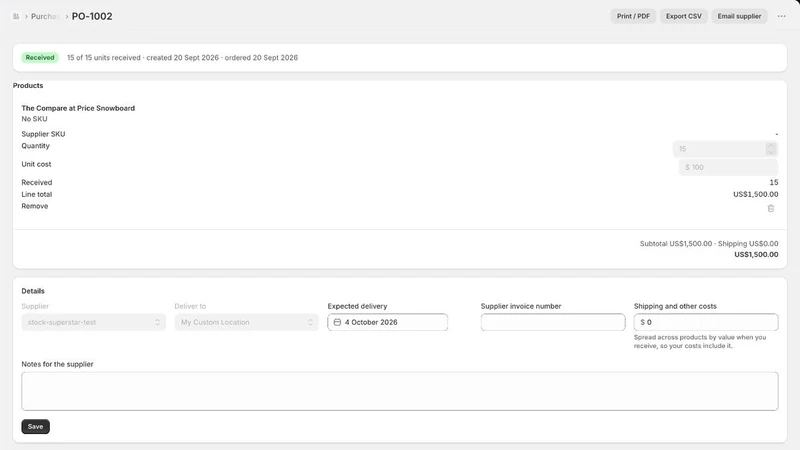Click the PO-1002 page title
Screen dimensions: 800x450
pyautogui.click(x=92, y=16)
